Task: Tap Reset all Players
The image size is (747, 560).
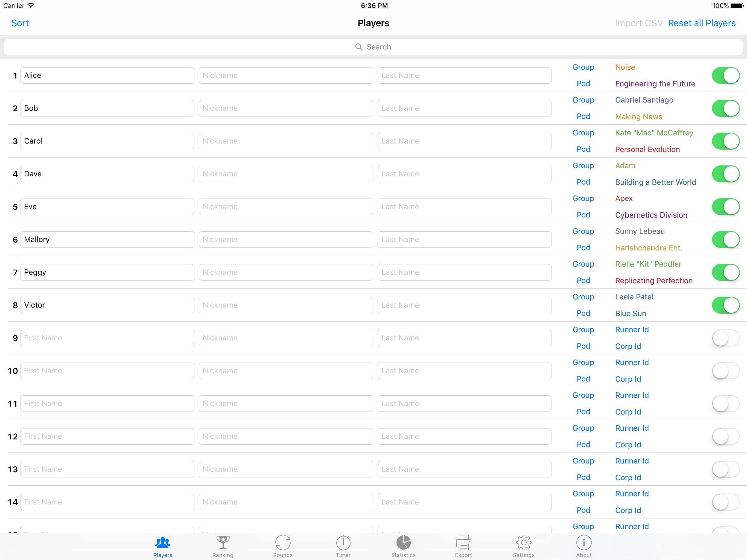Action: pyautogui.click(x=701, y=23)
